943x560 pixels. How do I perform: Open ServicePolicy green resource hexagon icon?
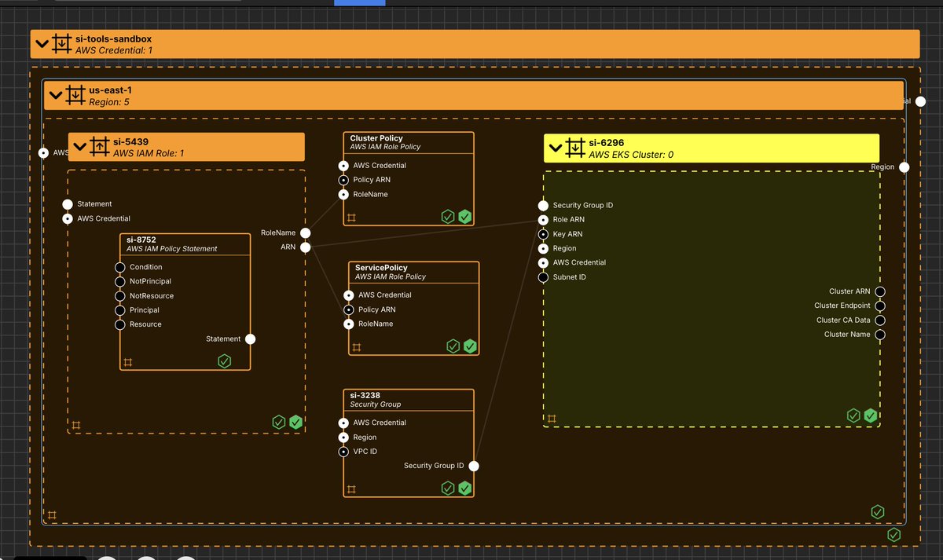470,346
